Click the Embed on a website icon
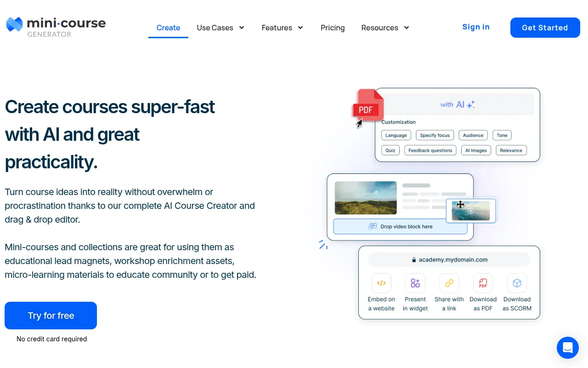The height and width of the screenshot is (368, 588). pyautogui.click(x=381, y=283)
